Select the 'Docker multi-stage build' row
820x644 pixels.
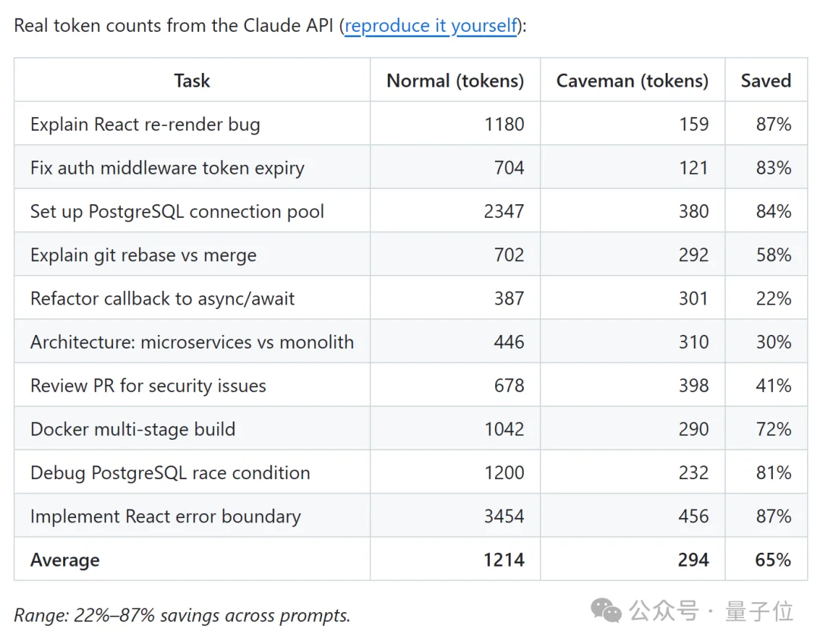tap(133, 429)
